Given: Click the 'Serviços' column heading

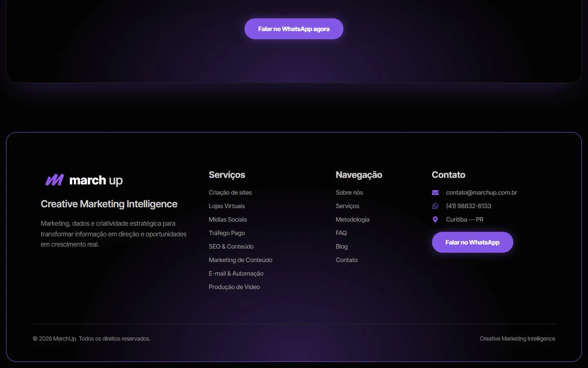Looking at the screenshot, I should point(227,175).
